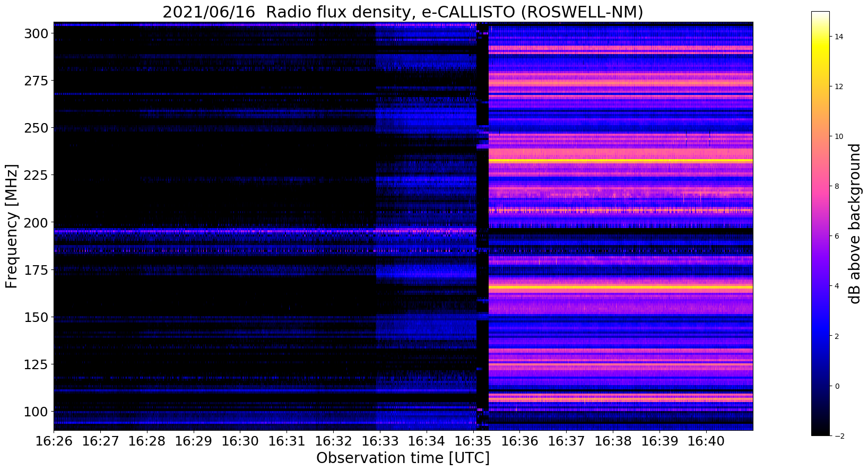Click the colorbar tick label 8
Image resolution: width=868 pixels, height=471 pixels.
pos(836,186)
